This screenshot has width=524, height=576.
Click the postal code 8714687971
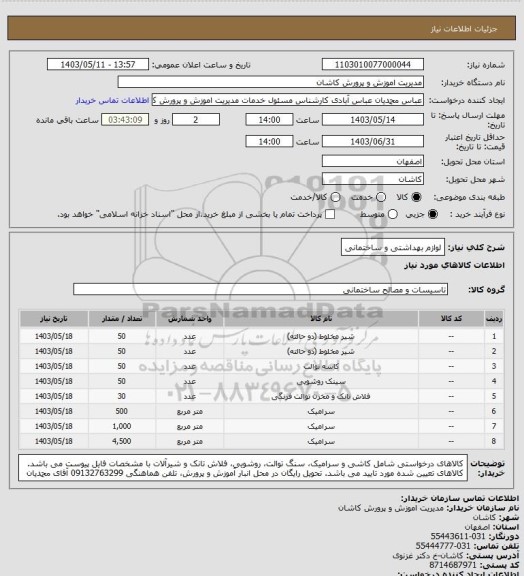[x=453, y=565]
